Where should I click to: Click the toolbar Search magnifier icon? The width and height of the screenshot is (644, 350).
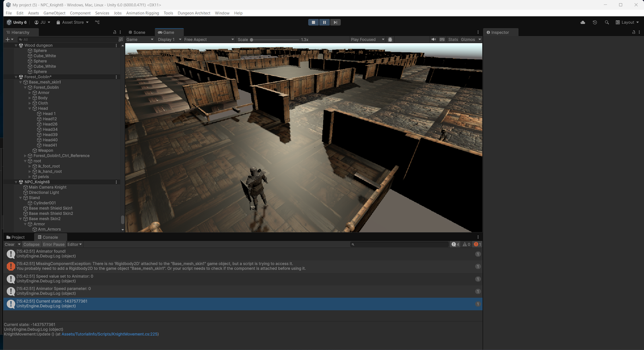pos(607,23)
